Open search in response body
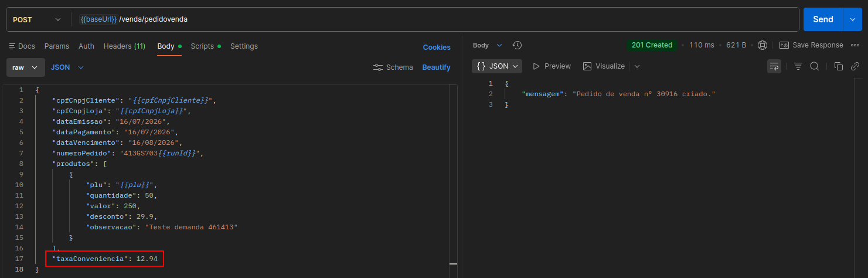This screenshot has height=278, width=868. coord(814,66)
